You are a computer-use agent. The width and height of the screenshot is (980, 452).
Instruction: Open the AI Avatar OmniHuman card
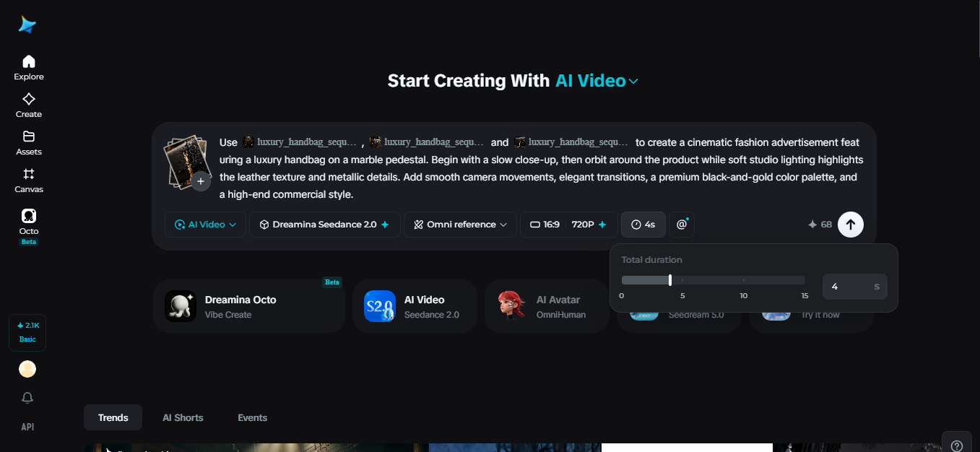547,306
